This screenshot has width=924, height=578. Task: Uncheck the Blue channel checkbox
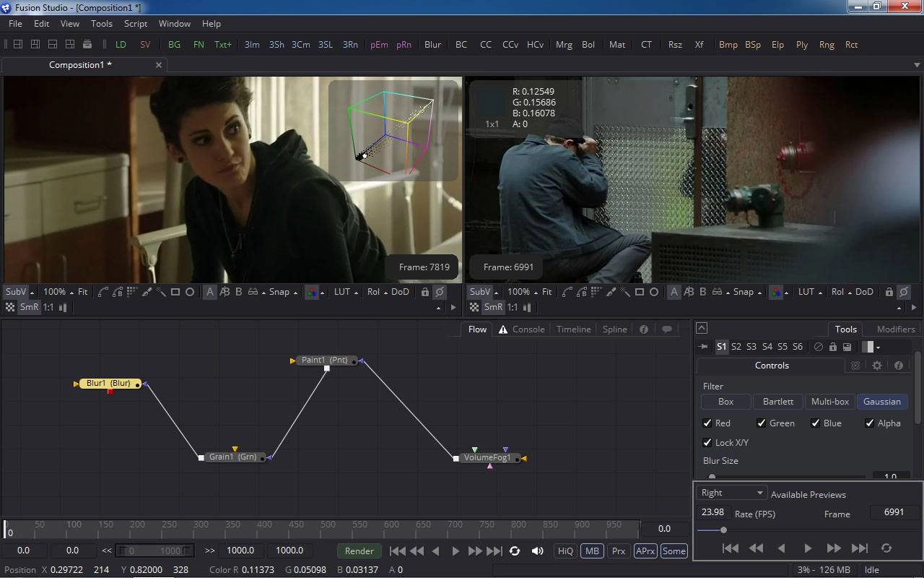[816, 423]
